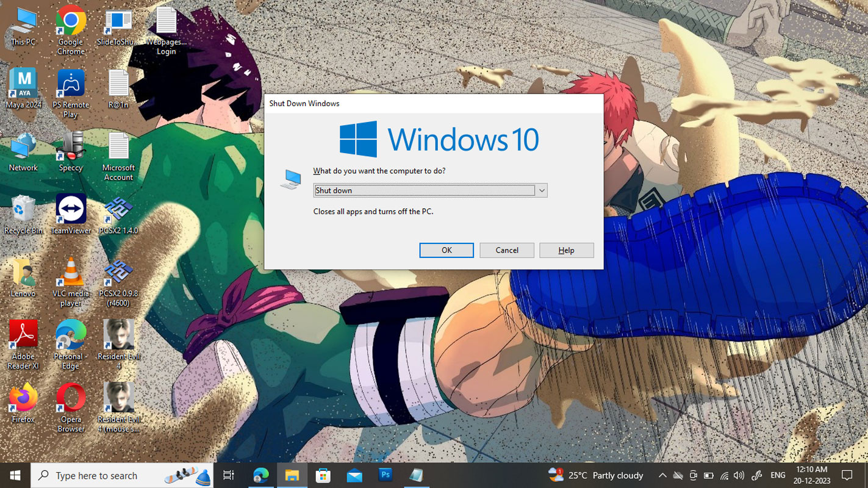
Task: Select the TeamViewer shortcut
Action: click(71, 214)
